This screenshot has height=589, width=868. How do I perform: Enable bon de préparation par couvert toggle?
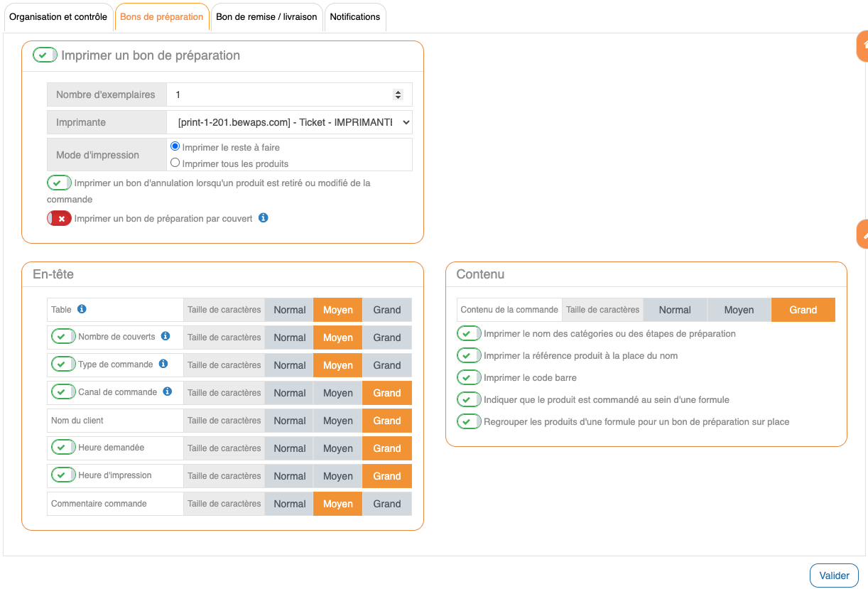click(59, 218)
